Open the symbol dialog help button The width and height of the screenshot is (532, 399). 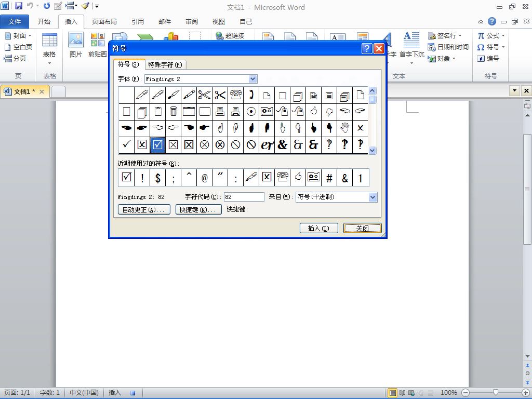point(366,48)
